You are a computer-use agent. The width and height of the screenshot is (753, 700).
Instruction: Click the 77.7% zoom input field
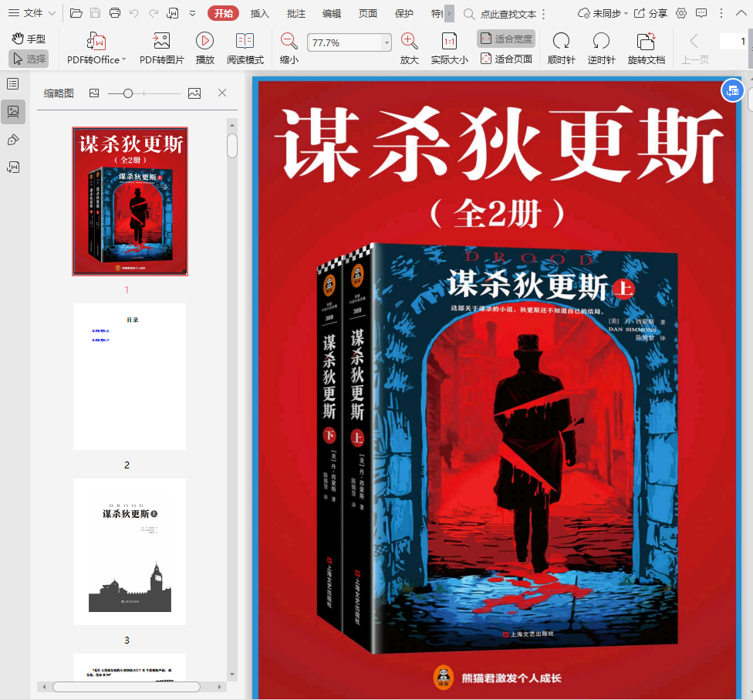(345, 42)
